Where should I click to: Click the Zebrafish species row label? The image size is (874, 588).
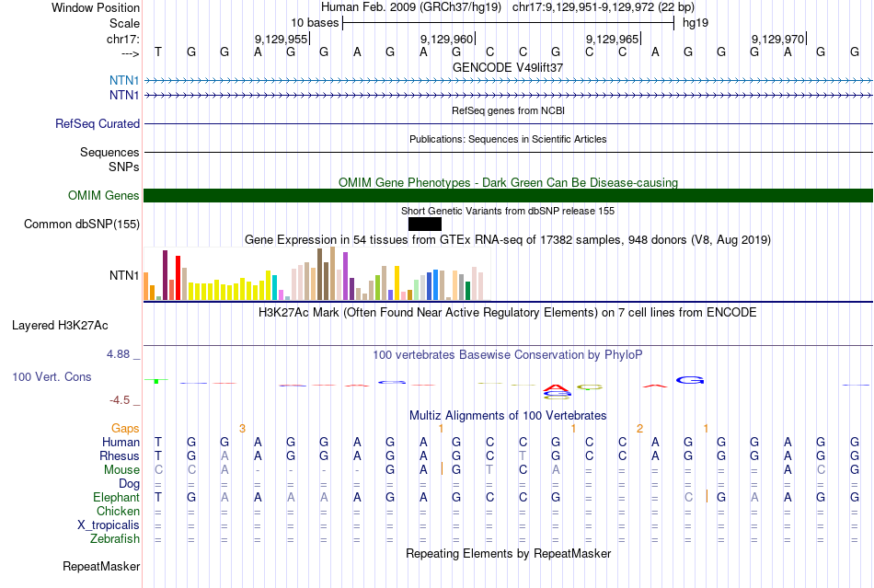[115, 539]
